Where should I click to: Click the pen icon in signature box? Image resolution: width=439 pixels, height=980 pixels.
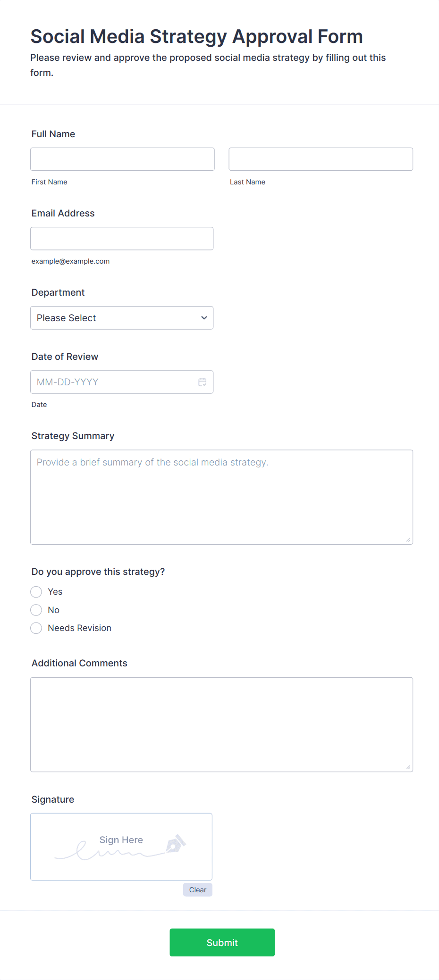pos(176,844)
